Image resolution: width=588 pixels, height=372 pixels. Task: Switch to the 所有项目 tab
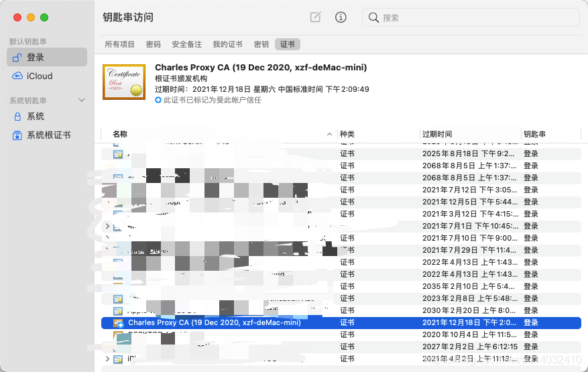119,44
